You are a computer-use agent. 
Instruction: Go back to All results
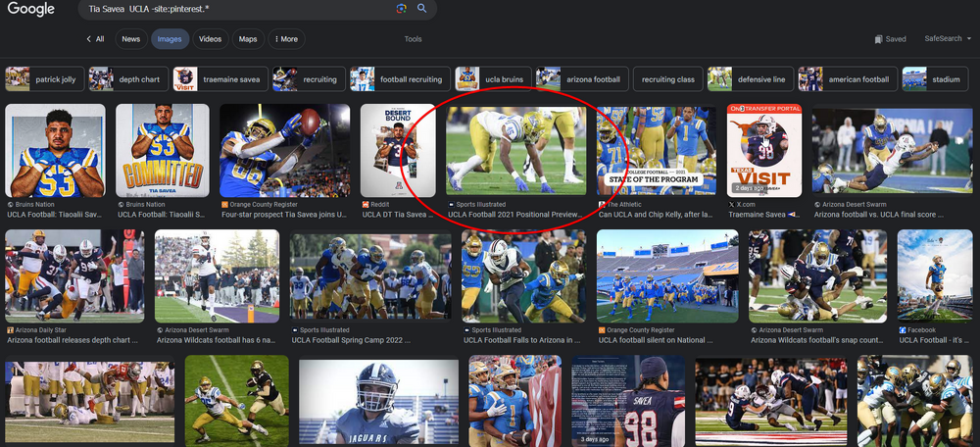[95, 39]
